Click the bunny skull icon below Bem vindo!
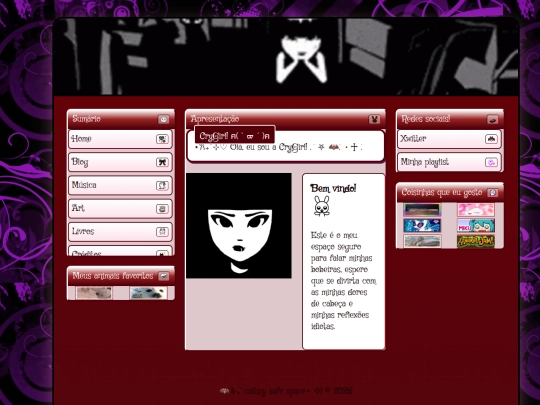Viewport: 540px width, 405px height. (322, 206)
